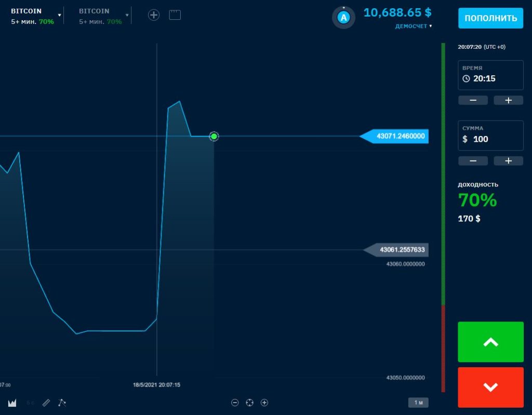Click the 70% доходность profit value
The width and height of the screenshot is (532, 415).
[477, 200]
